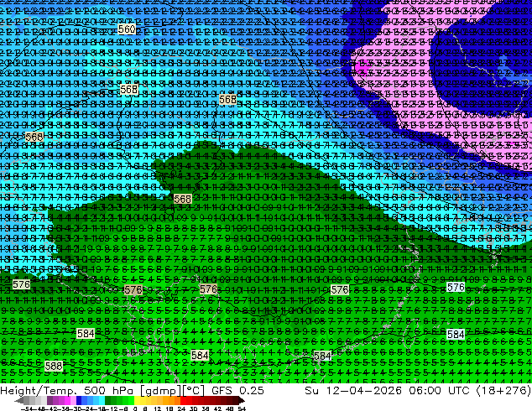Click the "500 hPa" pressure level text
Screen dimensions: 532x411
coord(108,390)
